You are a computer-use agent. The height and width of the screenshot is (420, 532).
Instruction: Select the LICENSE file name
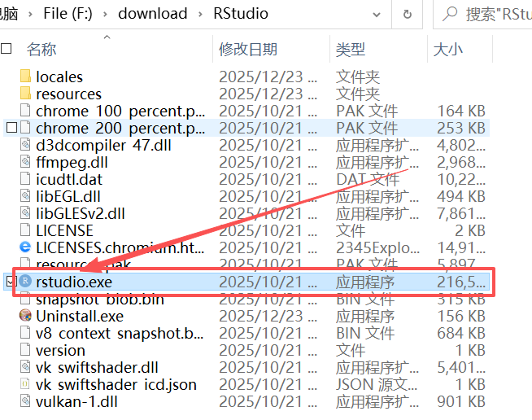[64, 230]
